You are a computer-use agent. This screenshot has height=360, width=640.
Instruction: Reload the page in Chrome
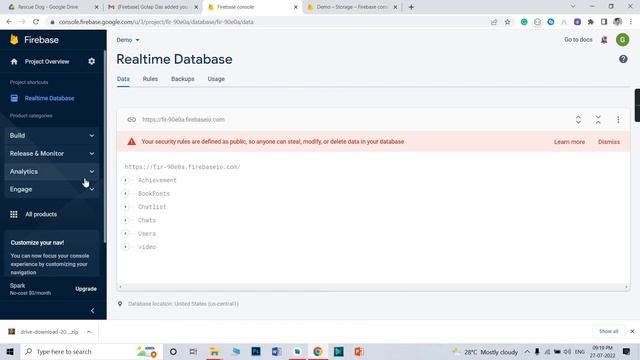[36, 22]
